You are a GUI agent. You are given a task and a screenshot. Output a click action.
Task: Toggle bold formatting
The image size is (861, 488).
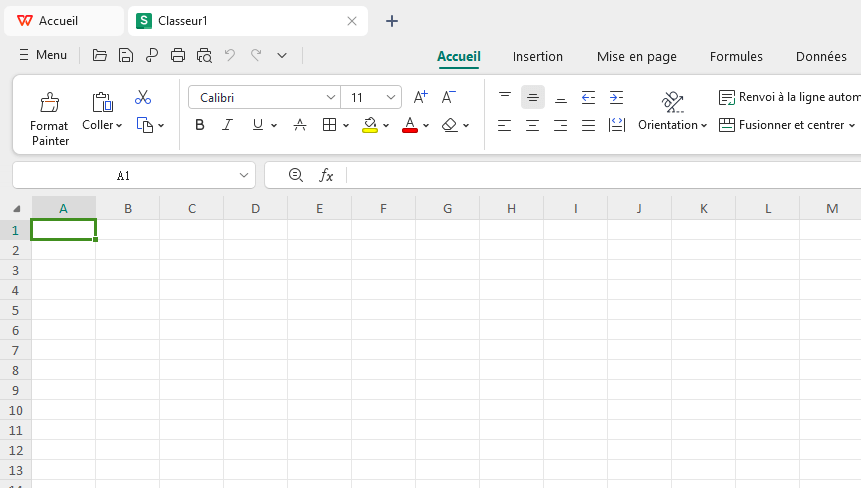point(200,125)
